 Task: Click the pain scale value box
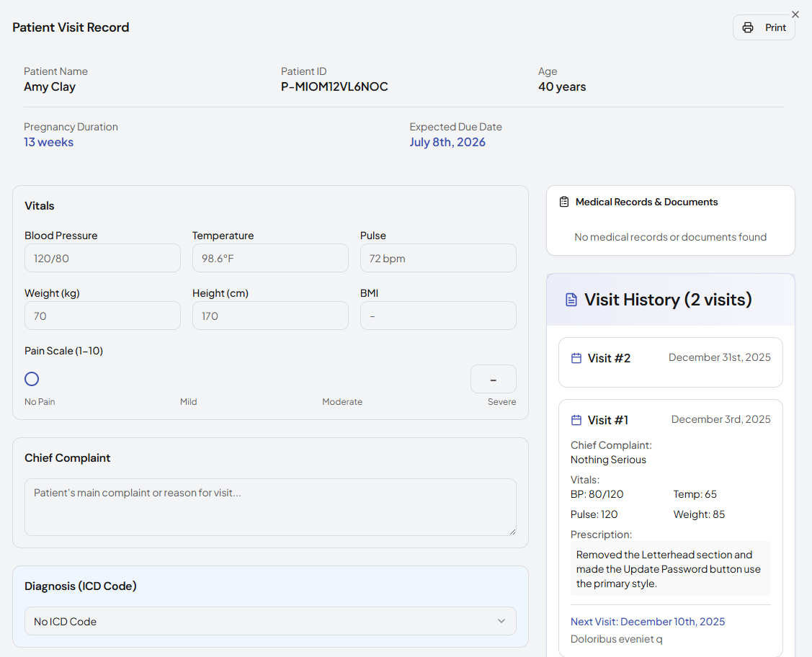click(x=493, y=379)
